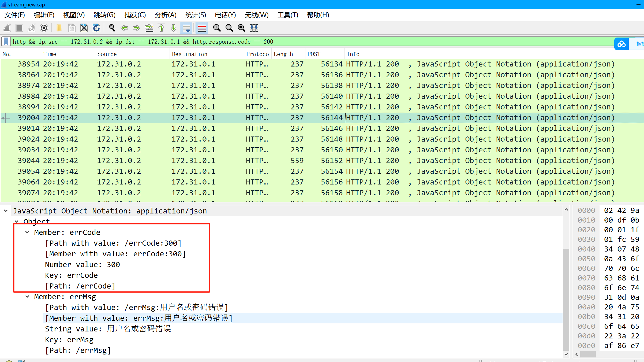Start capture with the shark fin icon
The image size is (644, 362).
click(7, 28)
